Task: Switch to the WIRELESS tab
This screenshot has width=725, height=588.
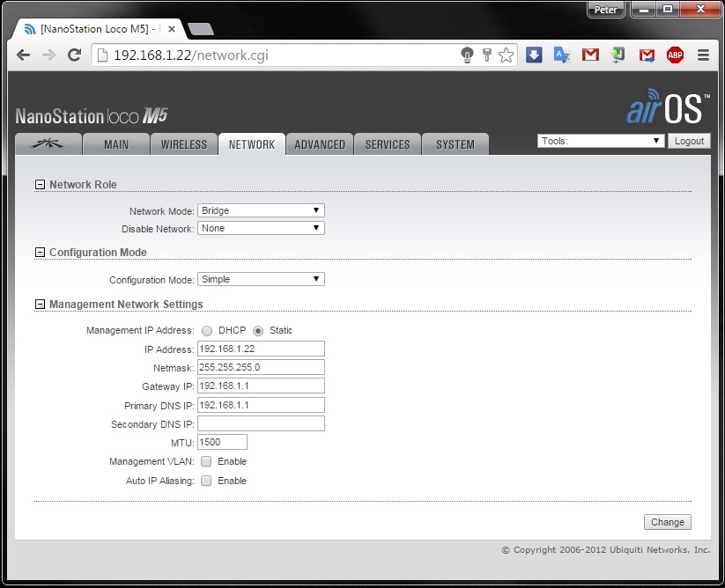Action: 184,144
